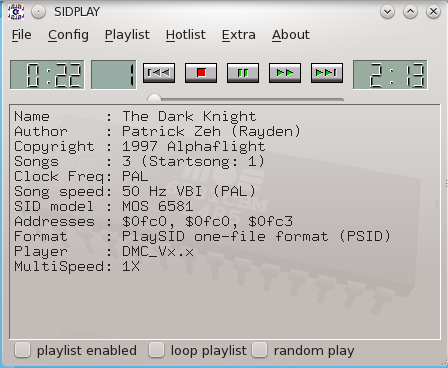Click the Author text 'Patrick Zeh (Rayden)'

coord(211,131)
